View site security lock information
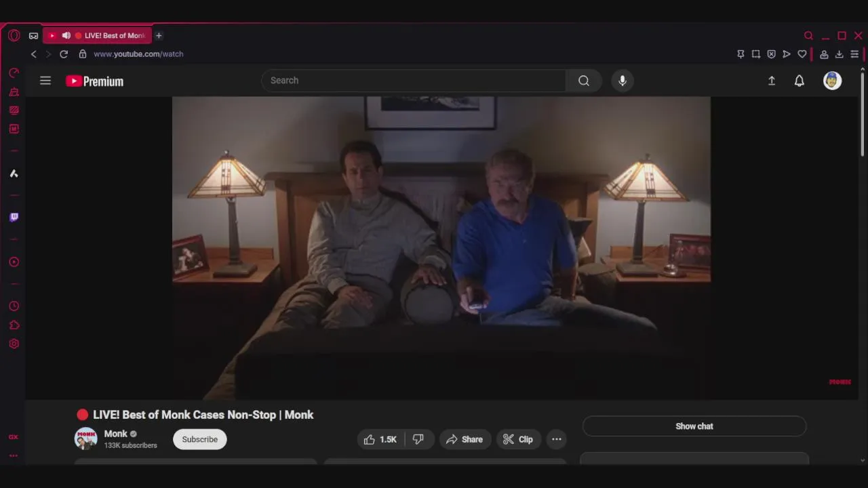This screenshot has width=868, height=488. [x=83, y=54]
